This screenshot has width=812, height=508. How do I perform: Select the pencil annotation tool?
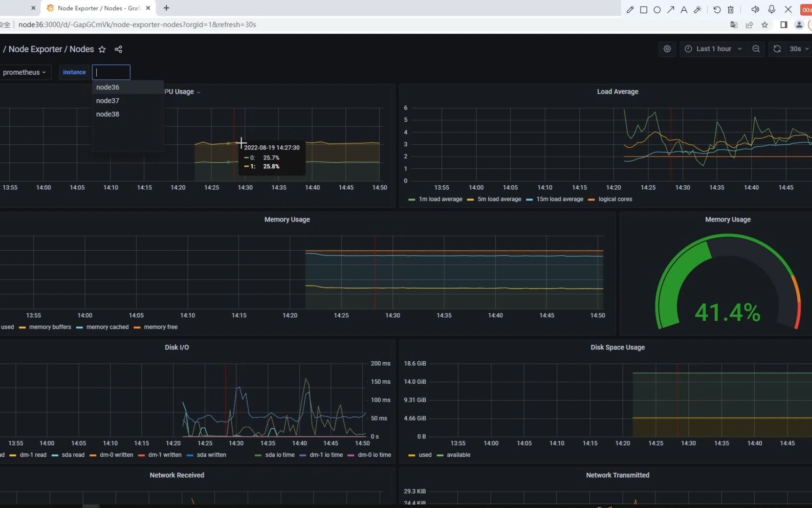631,9
